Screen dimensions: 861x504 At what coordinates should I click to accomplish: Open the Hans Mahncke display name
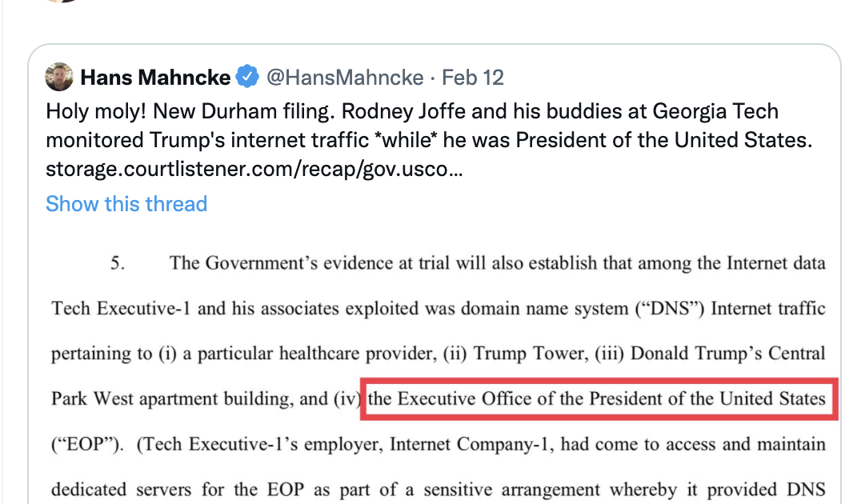click(x=155, y=78)
